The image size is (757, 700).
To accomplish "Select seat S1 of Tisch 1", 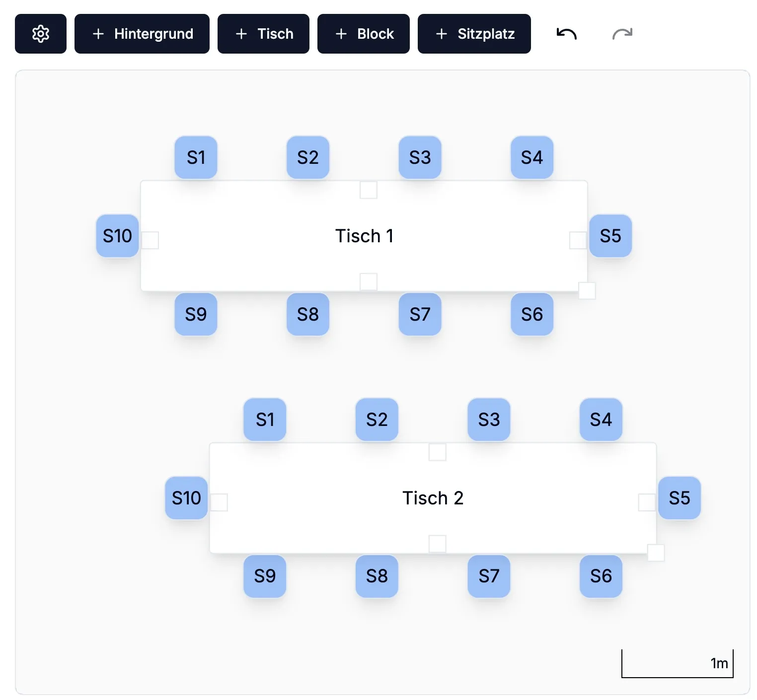I will [x=196, y=157].
